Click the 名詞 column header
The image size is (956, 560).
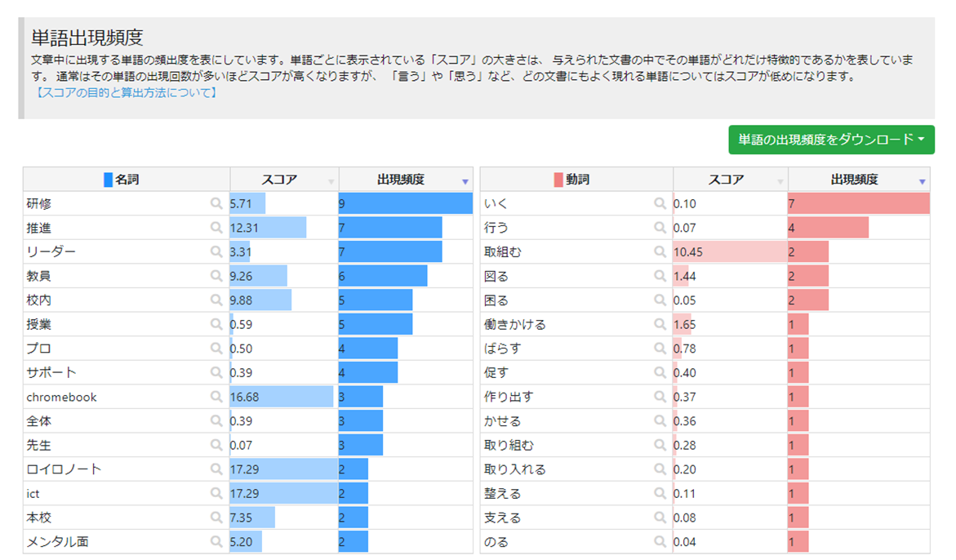coord(127,180)
